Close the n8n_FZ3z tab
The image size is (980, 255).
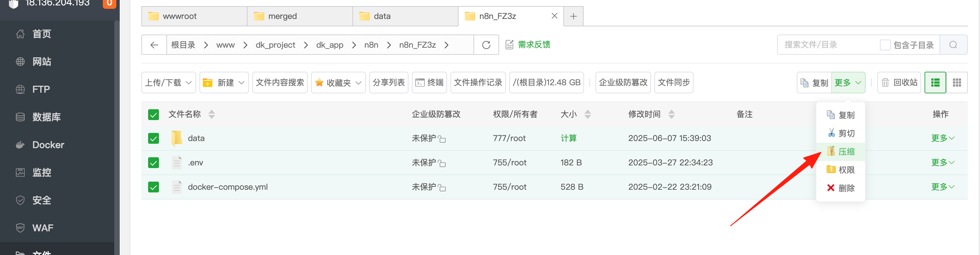[554, 16]
